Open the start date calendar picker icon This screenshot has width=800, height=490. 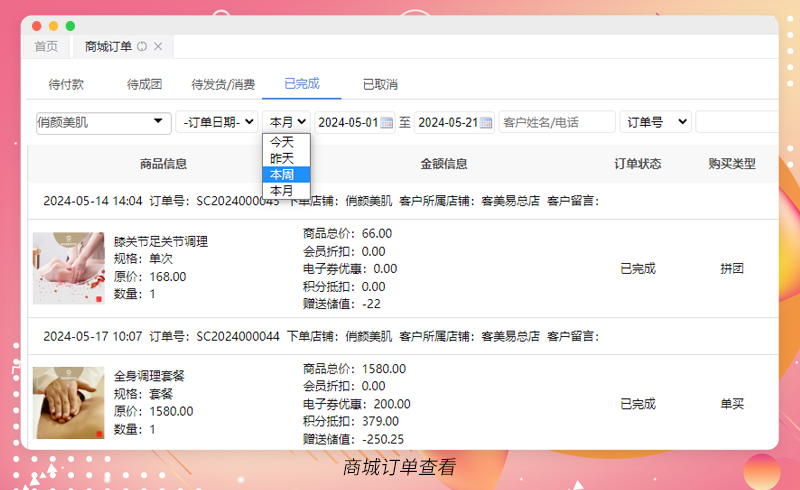387,122
